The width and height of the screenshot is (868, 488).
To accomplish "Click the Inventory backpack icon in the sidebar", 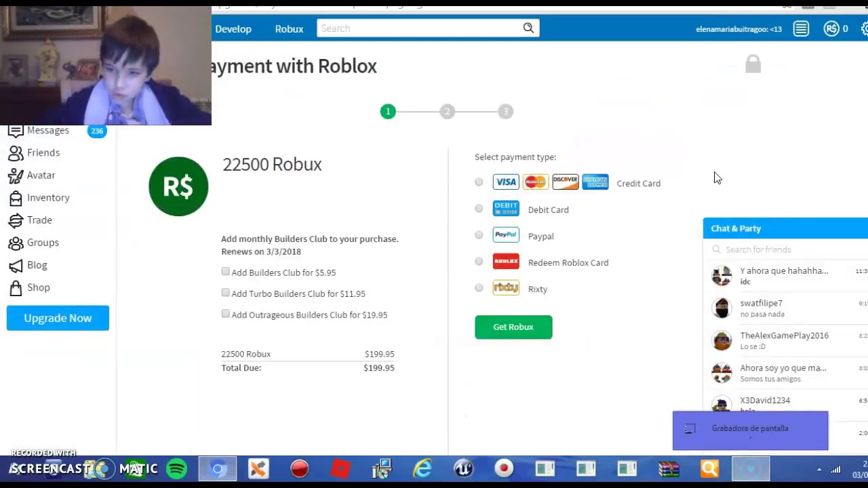I will [16, 198].
